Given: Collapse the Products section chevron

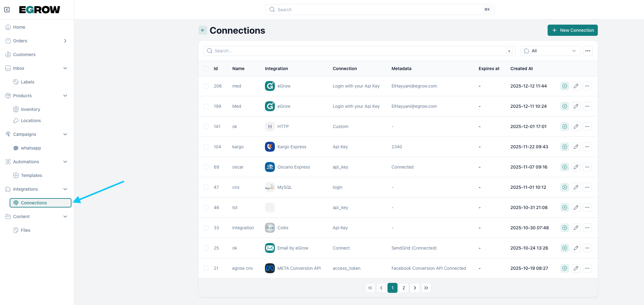Looking at the screenshot, I should pyautogui.click(x=65, y=96).
